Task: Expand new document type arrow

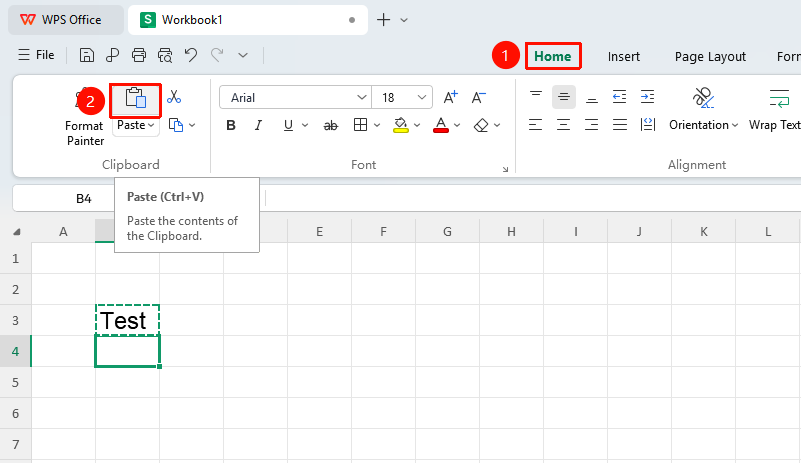Action: [x=404, y=20]
